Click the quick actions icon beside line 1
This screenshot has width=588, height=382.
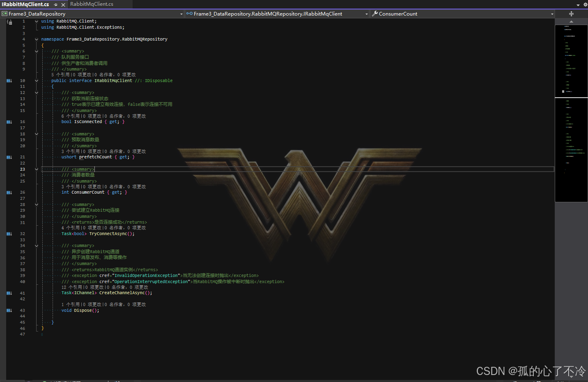click(10, 22)
